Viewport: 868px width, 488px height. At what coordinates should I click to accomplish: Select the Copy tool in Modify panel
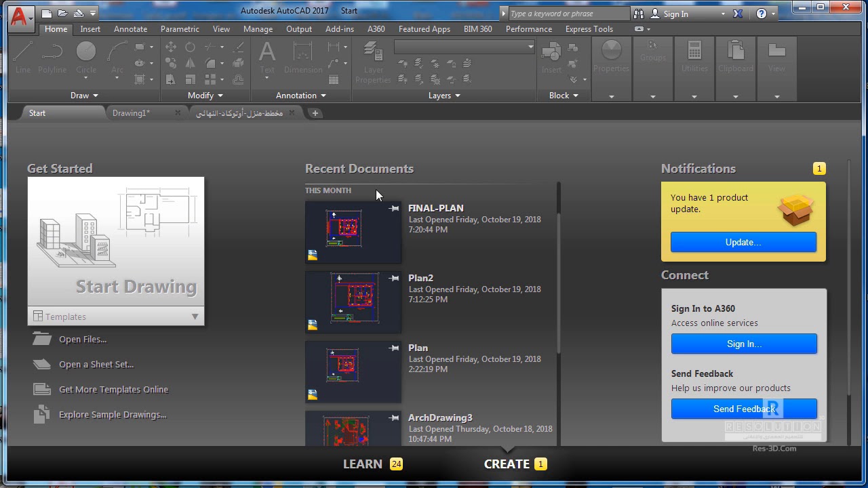point(171,63)
